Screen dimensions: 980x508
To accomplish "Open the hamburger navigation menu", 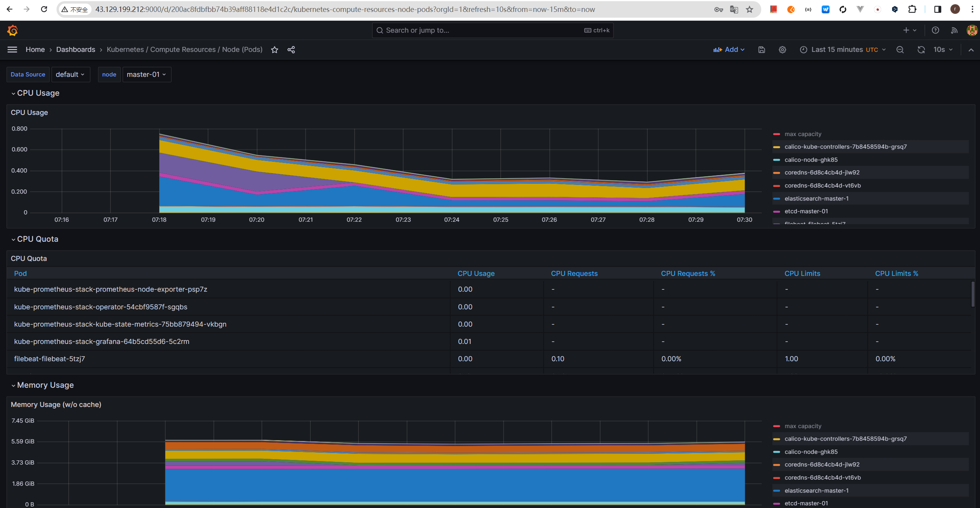I will point(12,50).
